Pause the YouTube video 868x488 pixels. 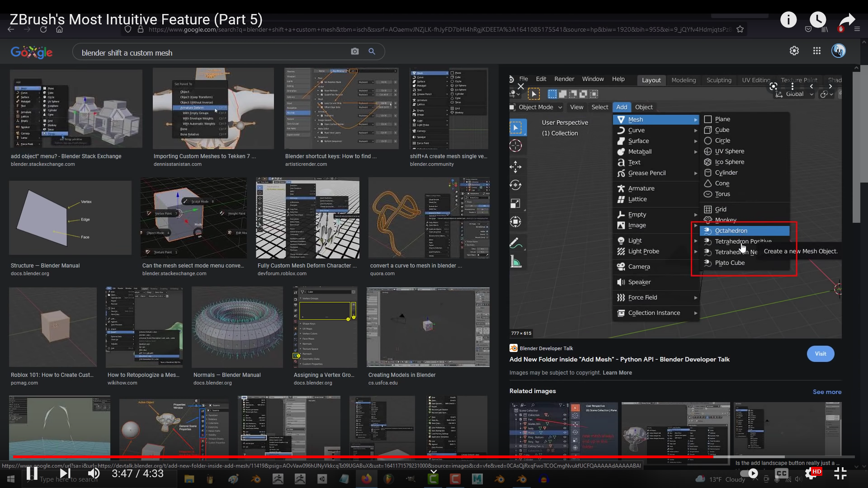click(32, 473)
